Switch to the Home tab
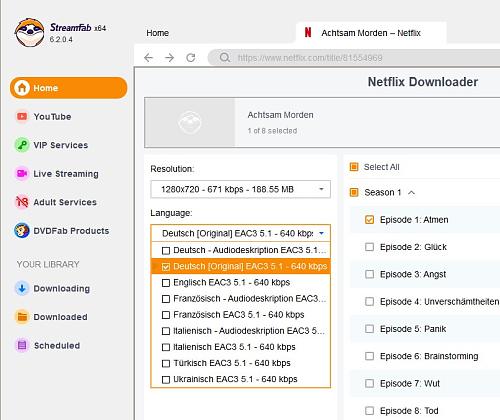The width and height of the screenshot is (500, 420). click(x=157, y=33)
